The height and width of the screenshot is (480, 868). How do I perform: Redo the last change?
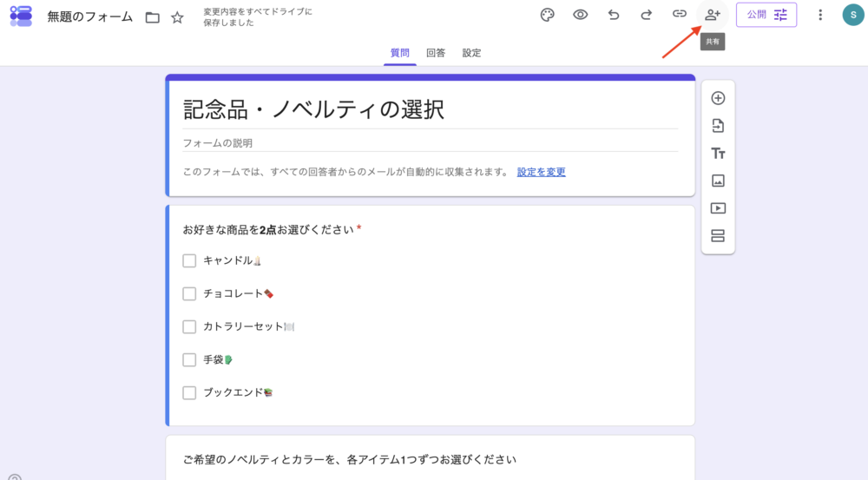click(x=646, y=15)
